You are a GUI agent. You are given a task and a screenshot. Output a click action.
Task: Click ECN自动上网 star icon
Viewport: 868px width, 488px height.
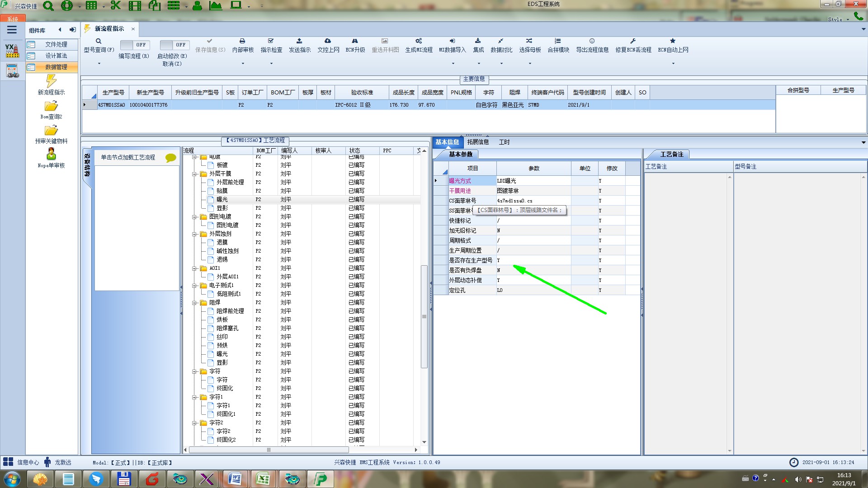point(673,41)
